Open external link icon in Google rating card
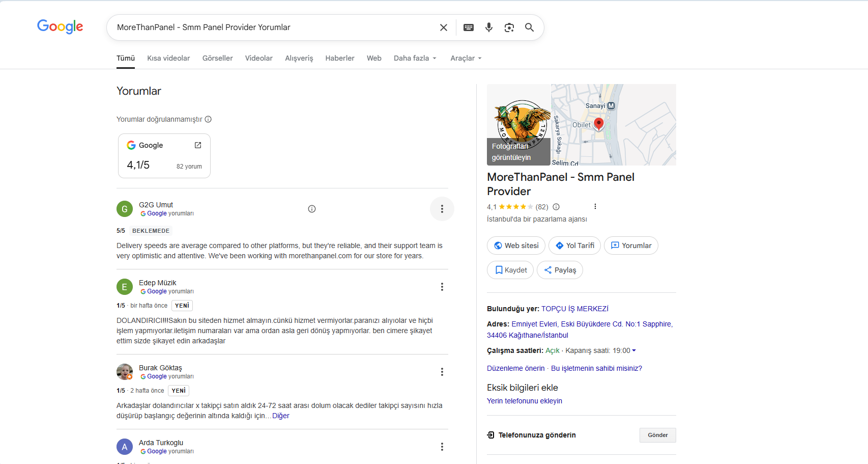 (198, 145)
